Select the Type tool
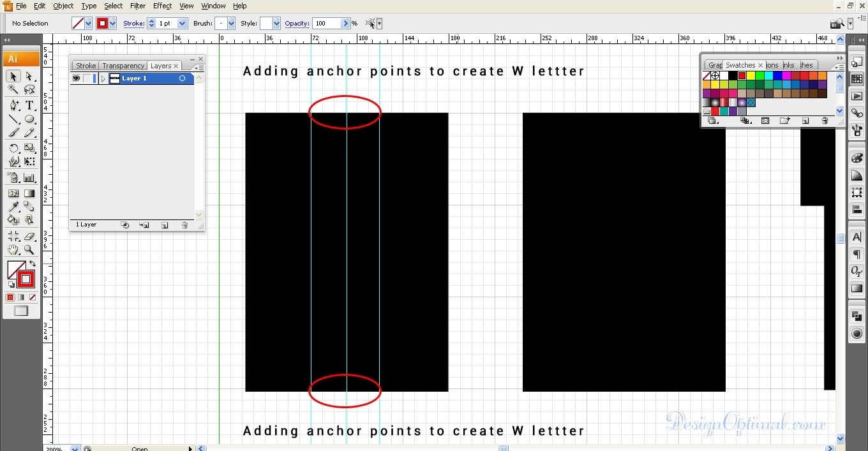This screenshot has height=451, width=868. (29, 106)
